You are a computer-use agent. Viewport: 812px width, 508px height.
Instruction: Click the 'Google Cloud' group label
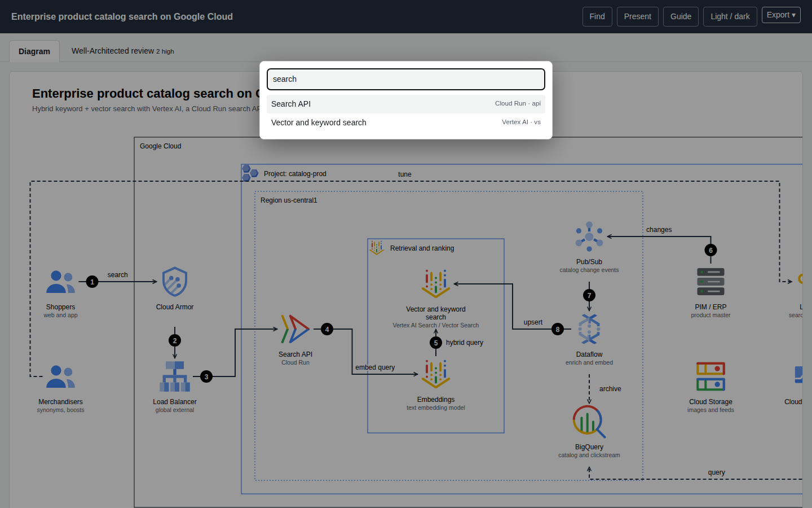click(x=161, y=146)
